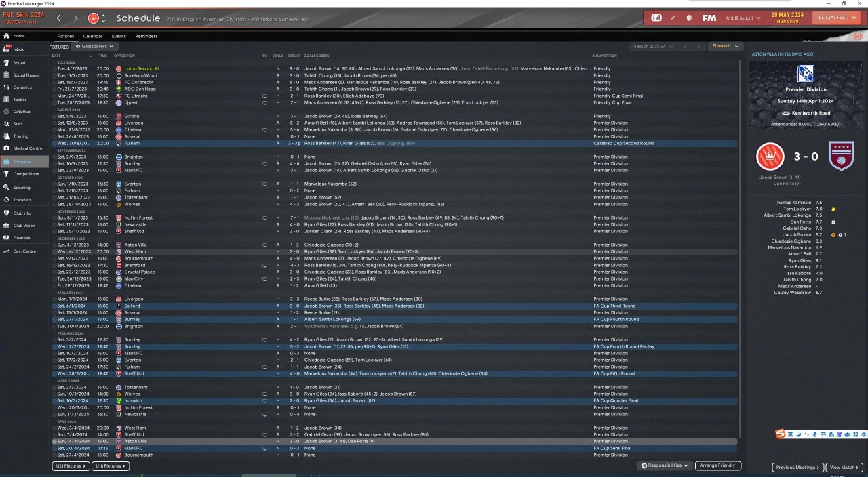Click the date '20 May 2024' in the top bar

(787, 14)
